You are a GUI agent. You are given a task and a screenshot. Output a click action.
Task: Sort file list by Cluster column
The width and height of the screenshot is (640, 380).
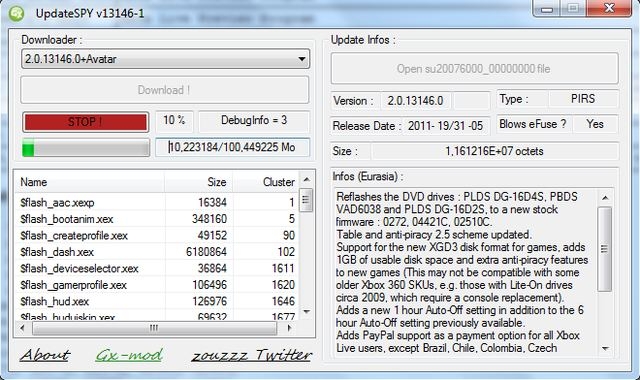(x=266, y=182)
